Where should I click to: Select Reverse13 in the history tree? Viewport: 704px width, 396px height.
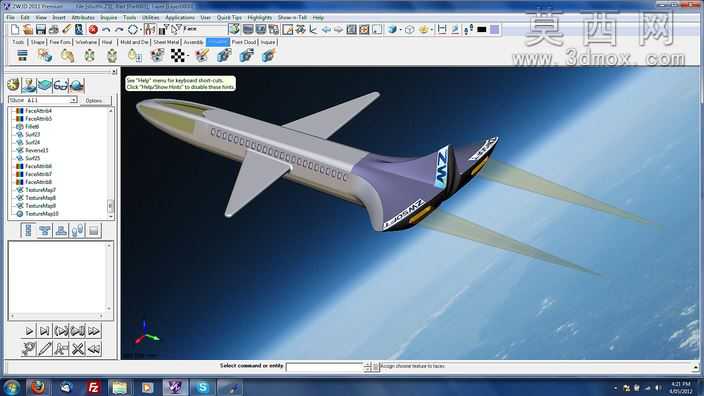36,150
